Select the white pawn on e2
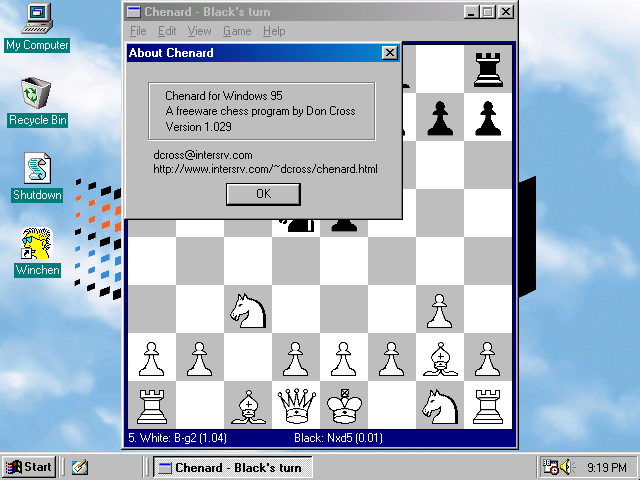The width and height of the screenshot is (640, 480). (x=344, y=359)
